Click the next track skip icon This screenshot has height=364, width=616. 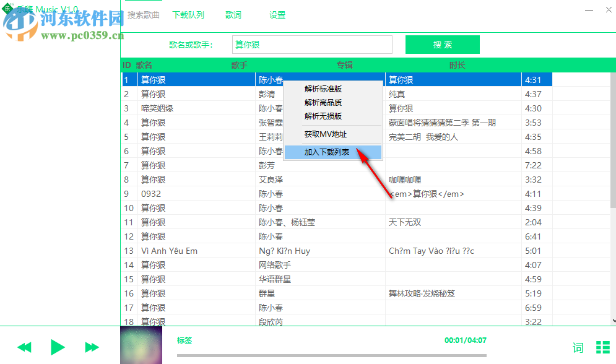(x=91, y=347)
